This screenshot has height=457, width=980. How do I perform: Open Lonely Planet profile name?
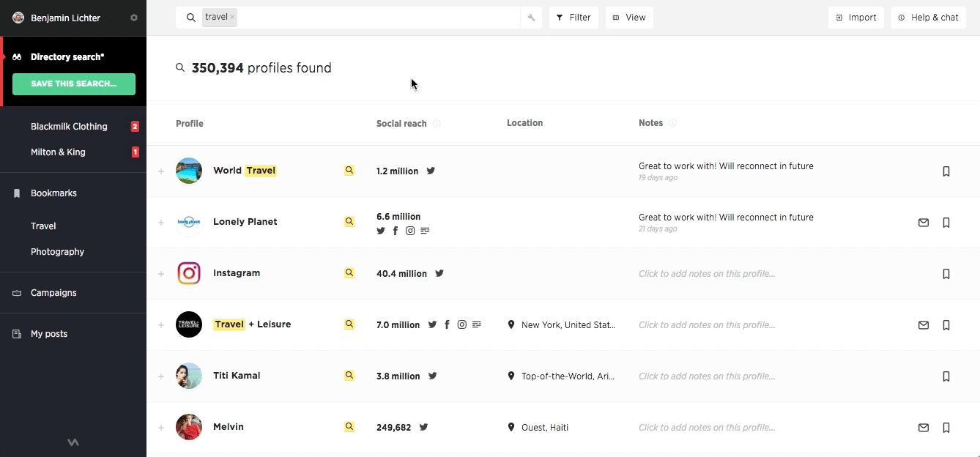[x=245, y=222]
